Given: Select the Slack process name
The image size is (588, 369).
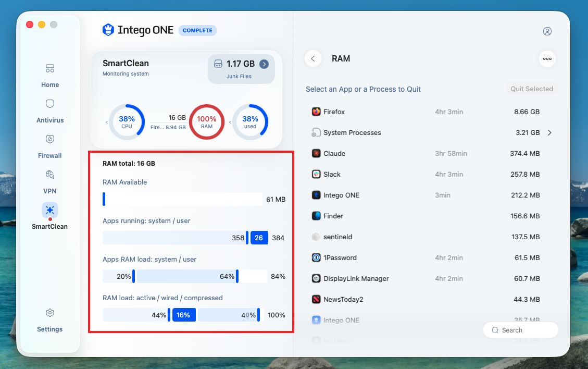Looking at the screenshot, I should pyautogui.click(x=332, y=175).
